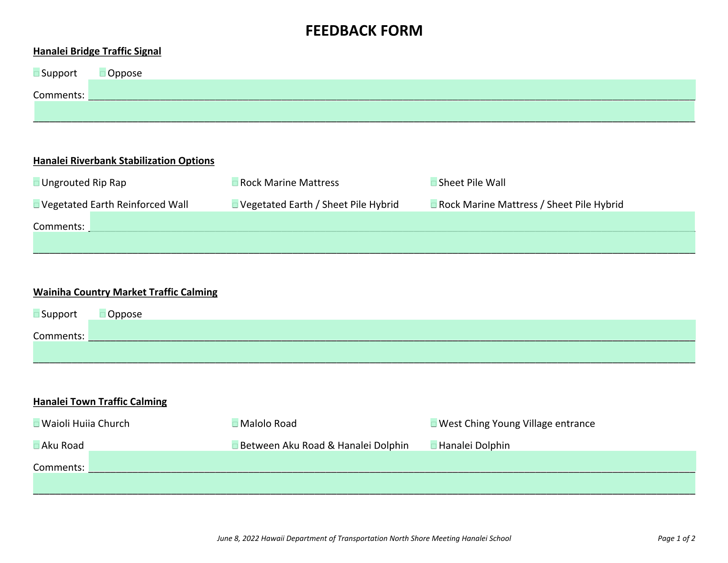Check Oppose under Hanalei Bridge Traffic Signal
Image resolution: width=728 pixels, height=563 pixels.
103,72
